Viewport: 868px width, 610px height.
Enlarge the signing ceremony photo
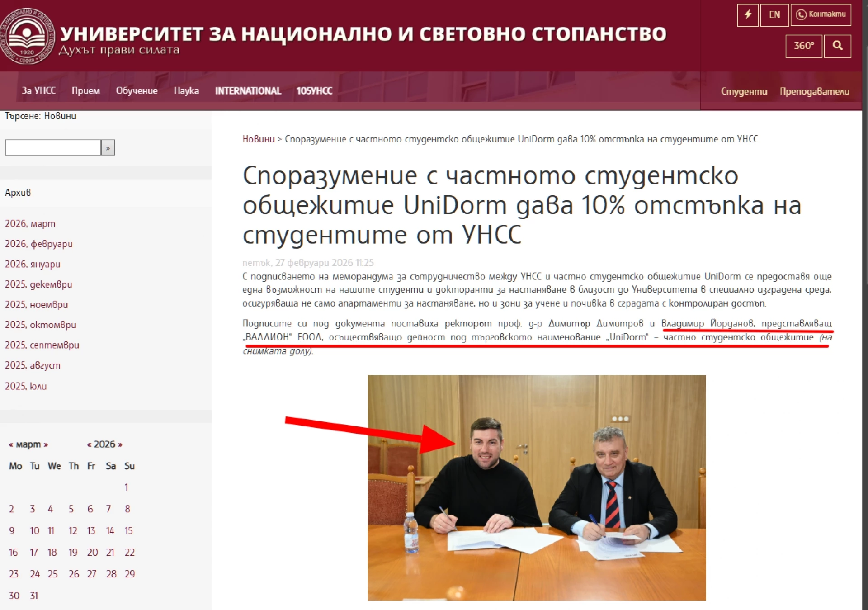click(537, 487)
